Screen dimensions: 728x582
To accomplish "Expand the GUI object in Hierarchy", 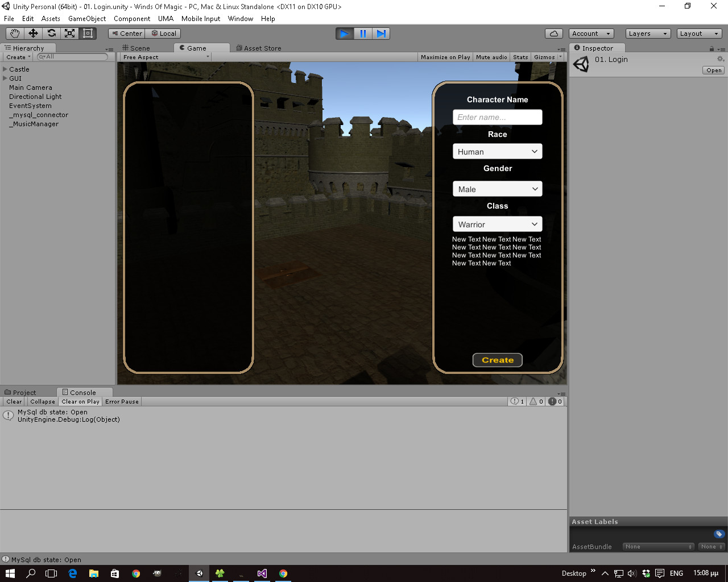I will click(x=5, y=78).
